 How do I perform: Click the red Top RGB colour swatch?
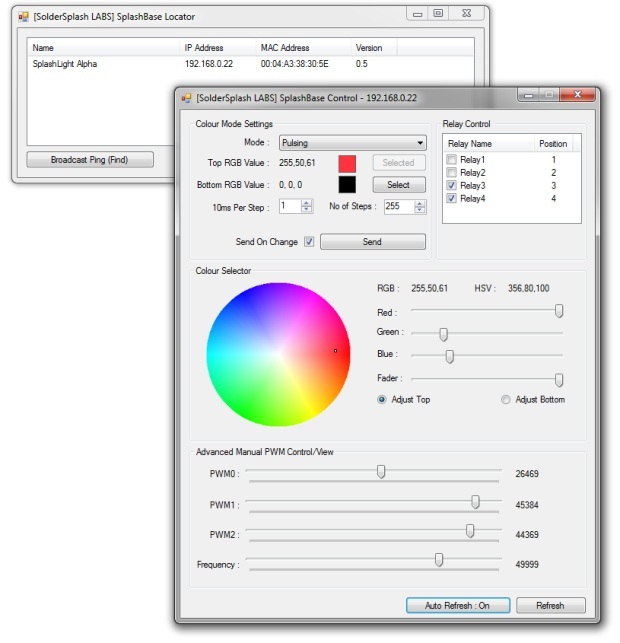coord(347,164)
